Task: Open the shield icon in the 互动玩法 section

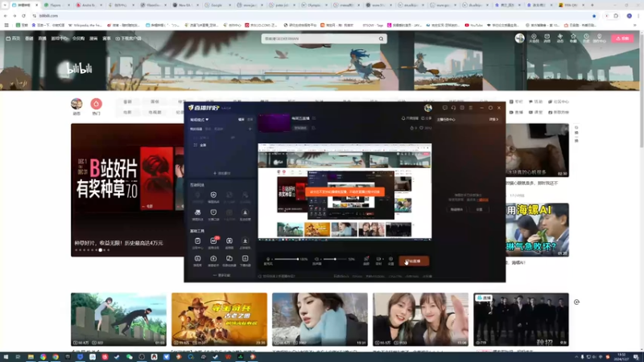Action: [213, 195]
